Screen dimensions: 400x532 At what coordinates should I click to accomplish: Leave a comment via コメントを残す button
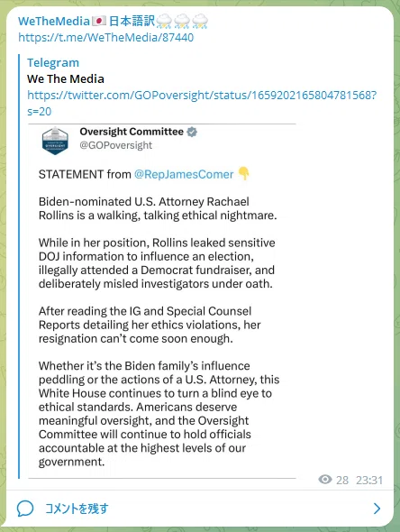click(x=77, y=509)
